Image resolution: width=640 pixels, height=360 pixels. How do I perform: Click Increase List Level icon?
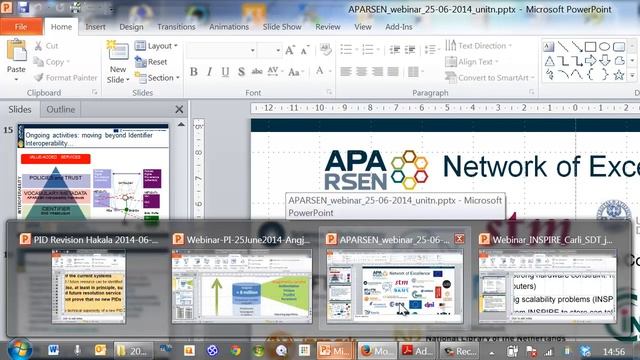(x=410, y=50)
